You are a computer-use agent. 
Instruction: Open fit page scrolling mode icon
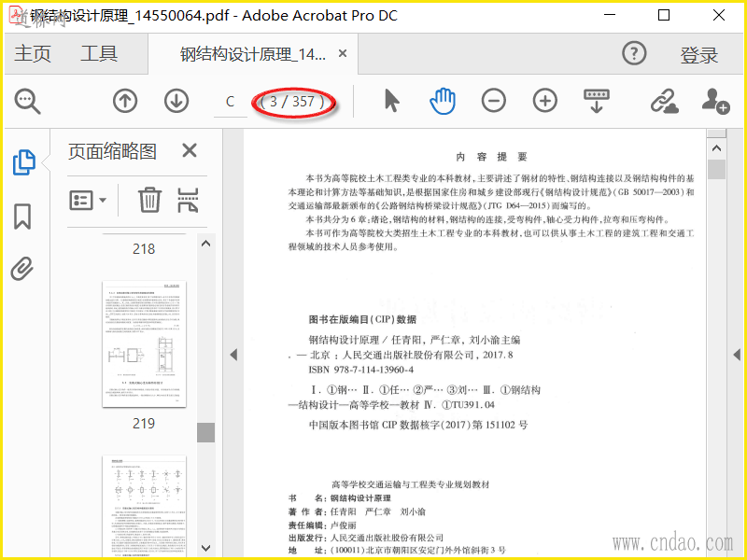(597, 101)
